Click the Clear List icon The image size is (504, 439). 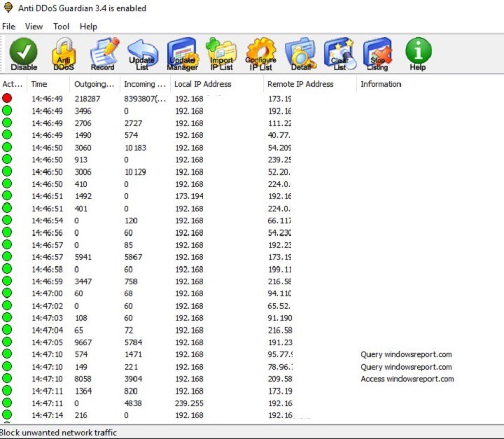click(339, 54)
